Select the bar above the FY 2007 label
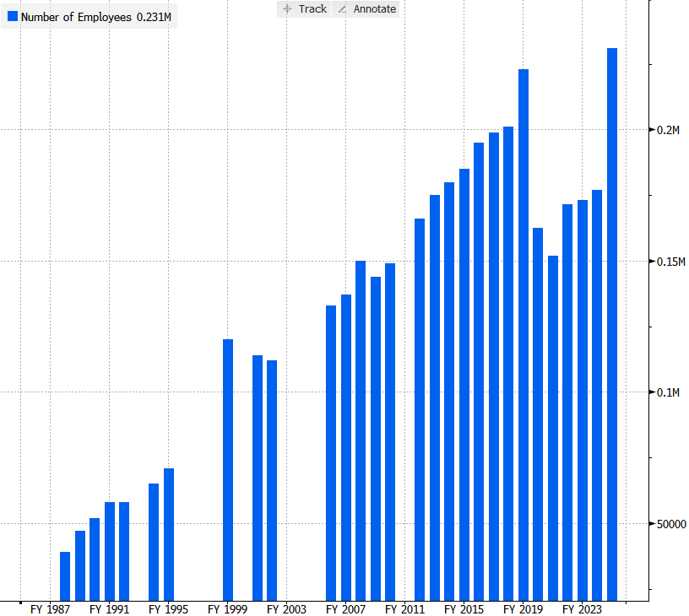The width and height of the screenshot is (689, 616). [x=345, y=447]
